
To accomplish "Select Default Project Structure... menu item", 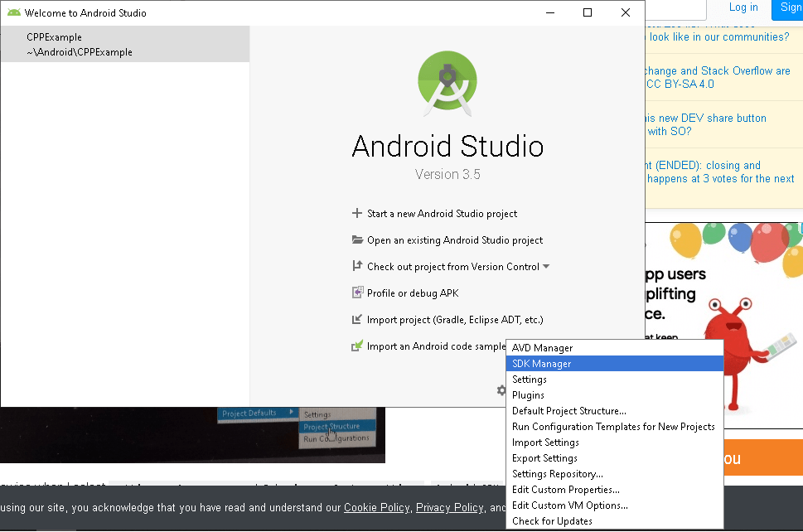I will (x=615, y=411).
